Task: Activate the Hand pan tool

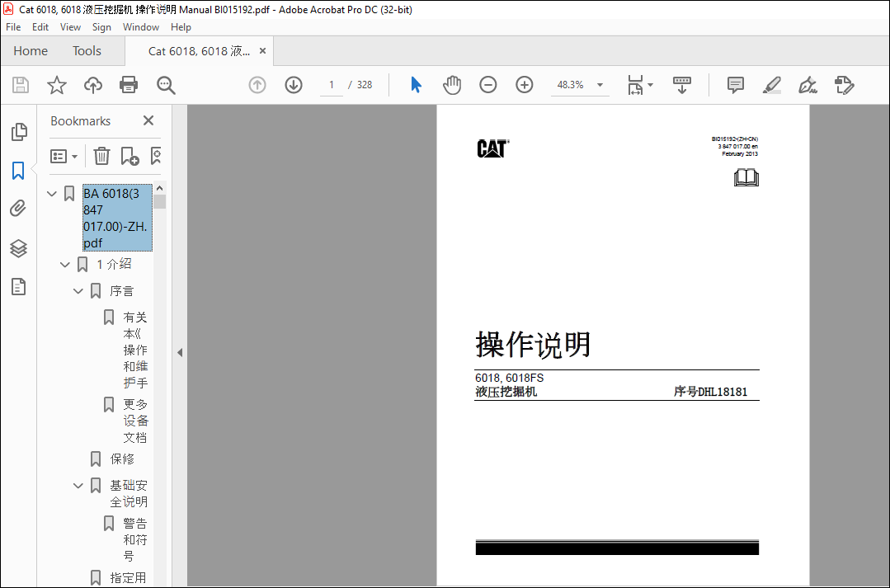Action: click(x=452, y=85)
